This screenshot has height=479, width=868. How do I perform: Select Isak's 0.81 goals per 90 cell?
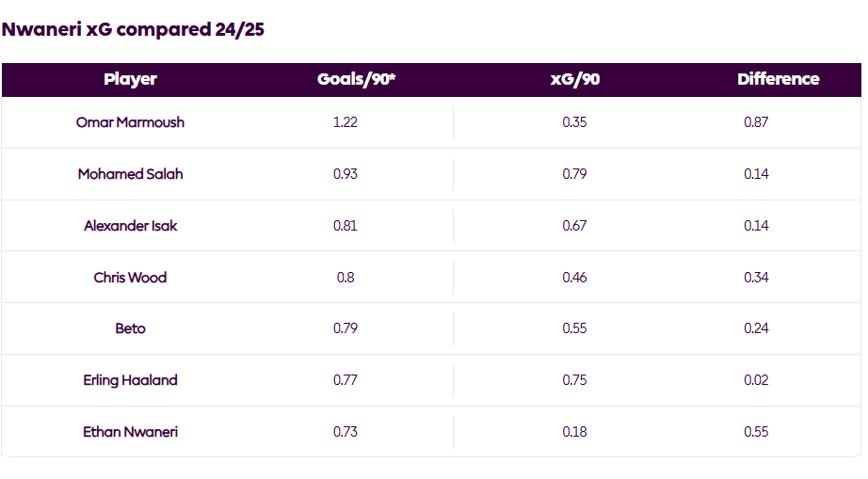pos(346,226)
